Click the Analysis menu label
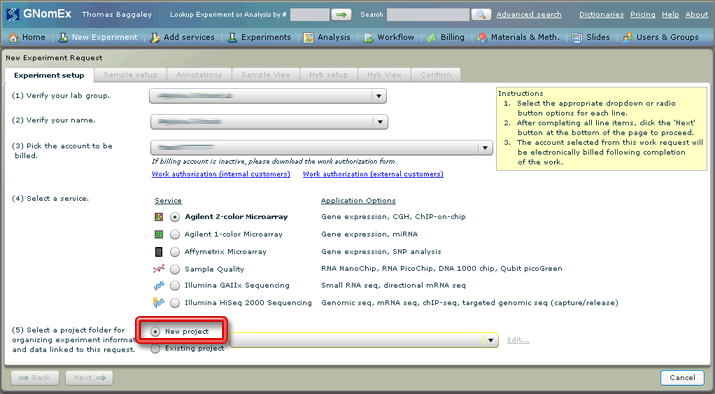 334,37
